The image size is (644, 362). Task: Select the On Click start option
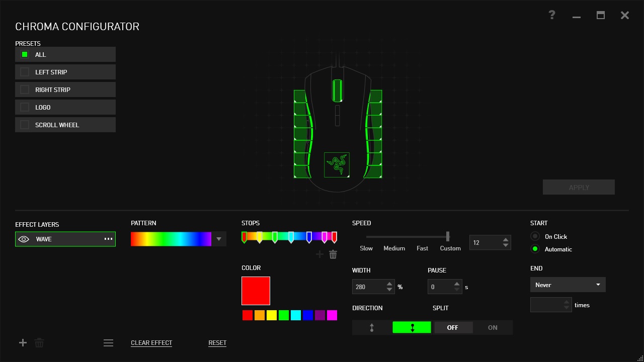pyautogui.click(x=535, y=236)
